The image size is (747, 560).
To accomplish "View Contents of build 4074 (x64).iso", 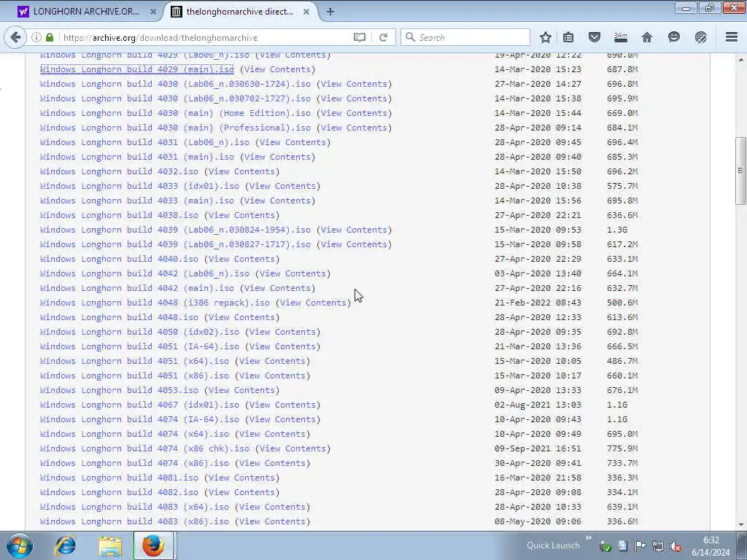I will [x=272, y=434].
